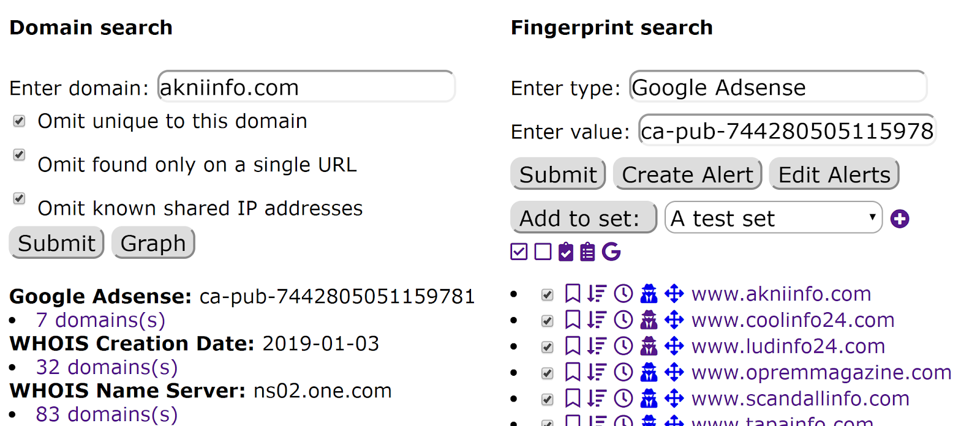Disable 'Omit known shared IP addresses' option
Viewport: 980px width, 426px height.
(20, 198)
